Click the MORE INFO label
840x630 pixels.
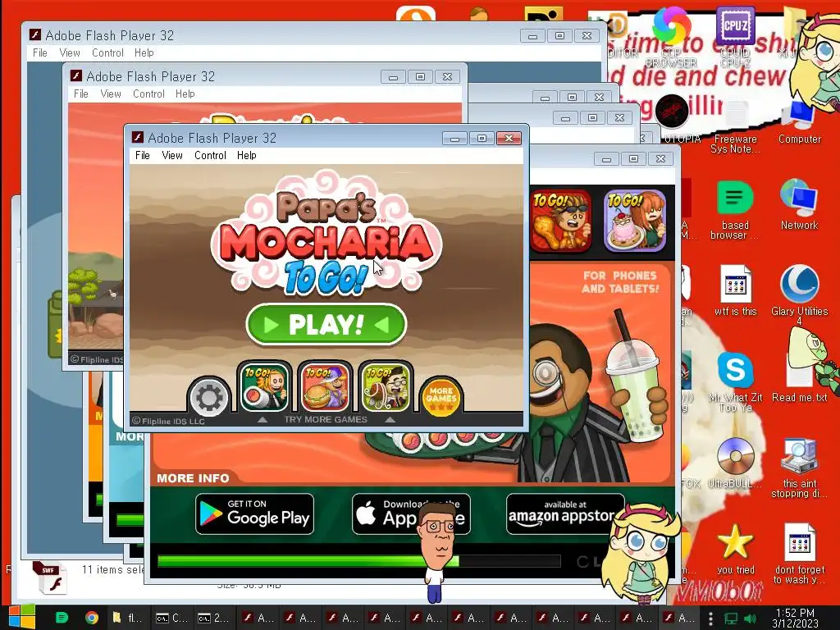(193, 478)
